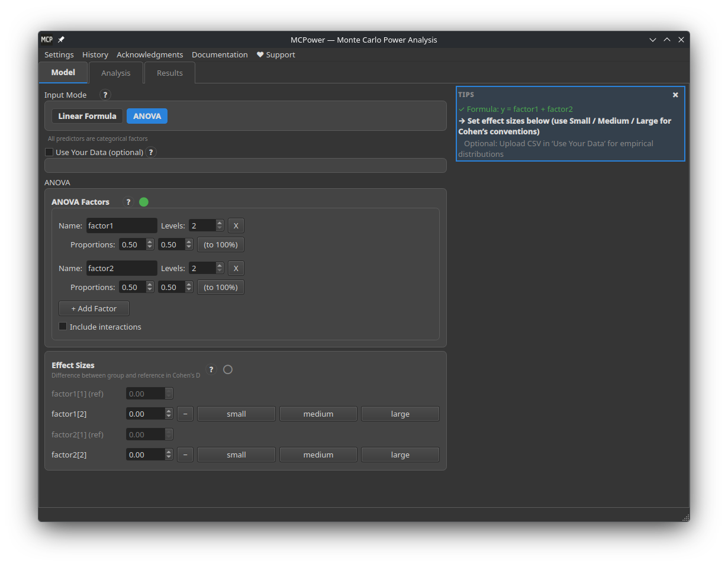Decrease factor2 first proportion with its down arrow
This screenshot has height=567, width=728.
click(150, 290)
